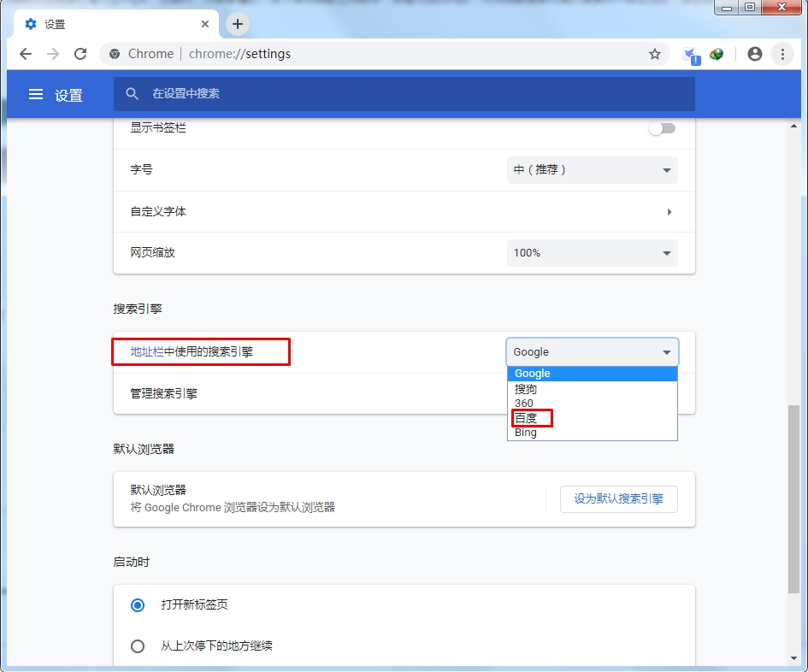Open the green globe extension icon
Viewport: 808px width, 672px height.
[x=717, y=54]
